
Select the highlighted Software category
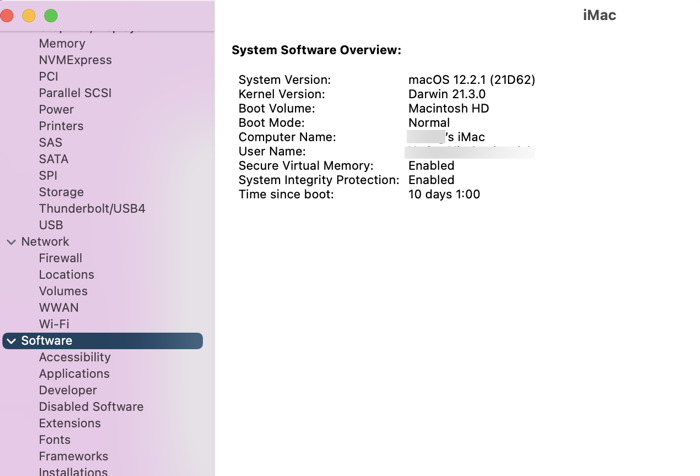click(103, 341)
